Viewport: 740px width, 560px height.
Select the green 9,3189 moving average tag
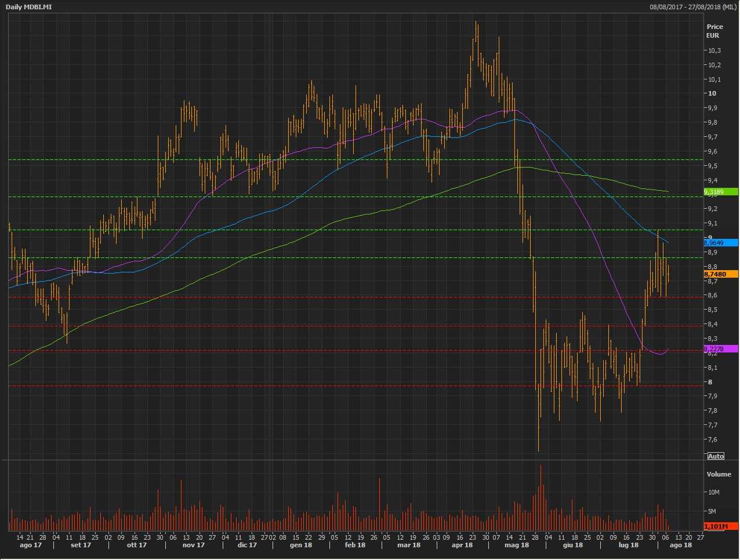click(x=720, y=192)
